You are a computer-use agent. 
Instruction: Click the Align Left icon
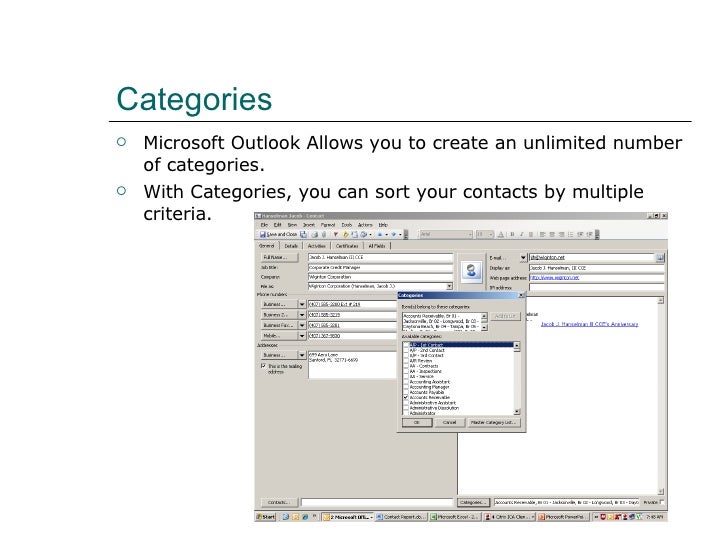click(x=542, y=234)
